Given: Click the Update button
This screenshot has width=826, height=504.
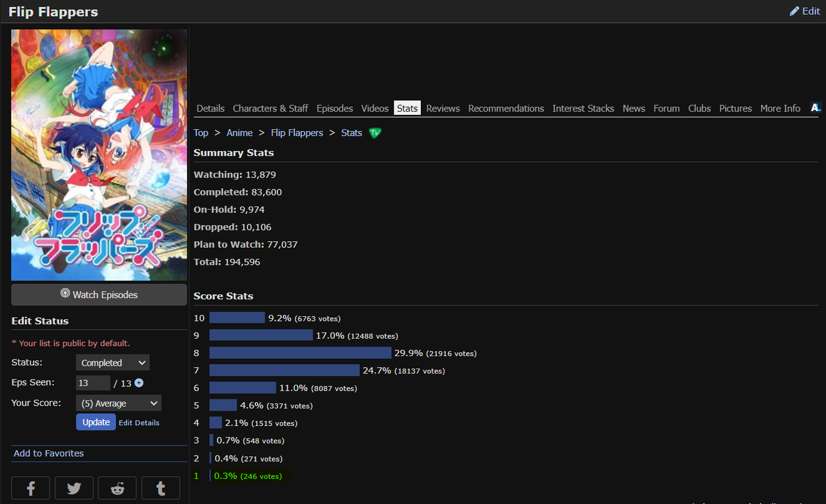Looking at the screenshot, I should coord(96,422).
